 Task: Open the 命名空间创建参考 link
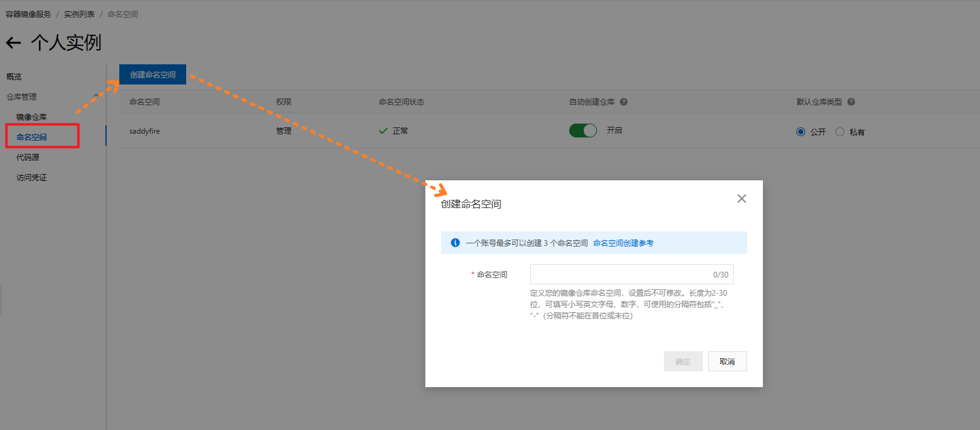(x=623, y=243)
